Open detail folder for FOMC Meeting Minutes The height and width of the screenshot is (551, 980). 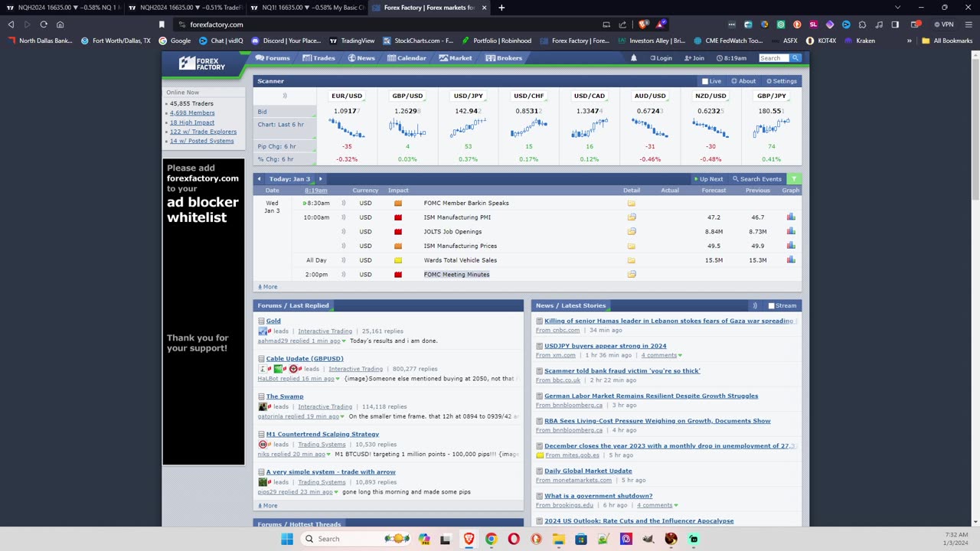pyautogui.click(x=632, y=275)
